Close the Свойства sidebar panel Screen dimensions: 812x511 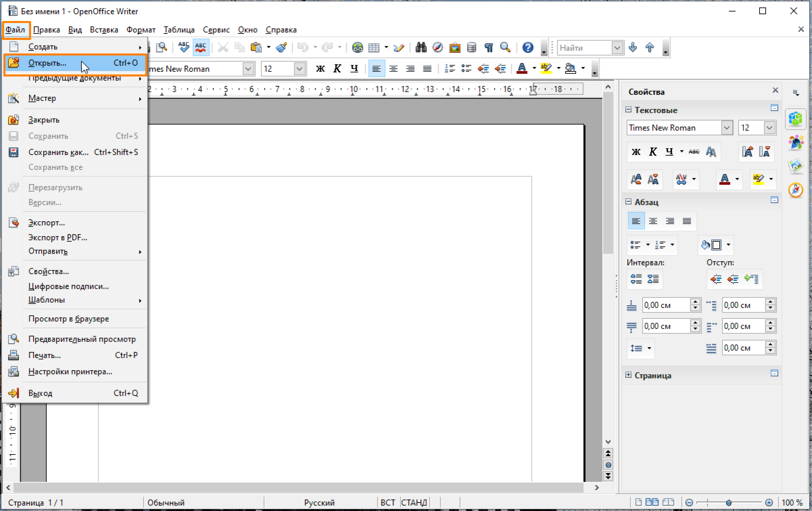pos(775,91)
